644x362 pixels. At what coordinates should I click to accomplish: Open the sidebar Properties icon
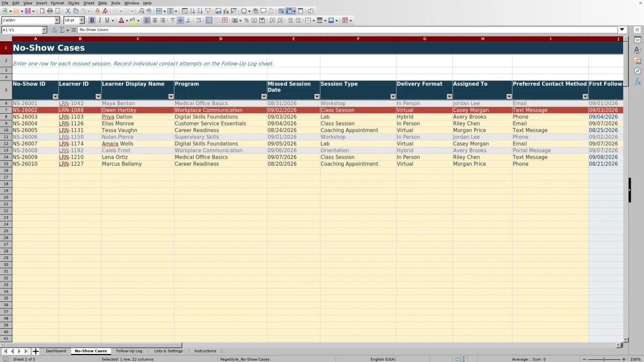coord(638,40)
